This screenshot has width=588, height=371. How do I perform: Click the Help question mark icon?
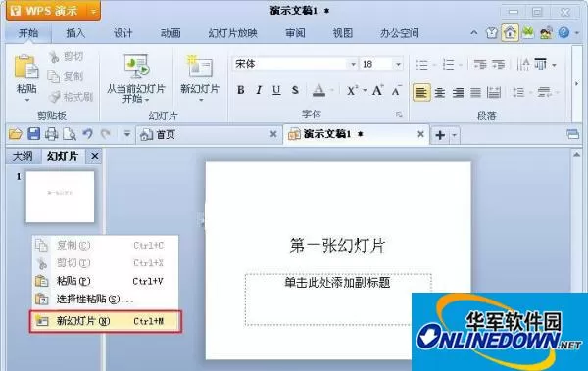[x=563, y=33]
